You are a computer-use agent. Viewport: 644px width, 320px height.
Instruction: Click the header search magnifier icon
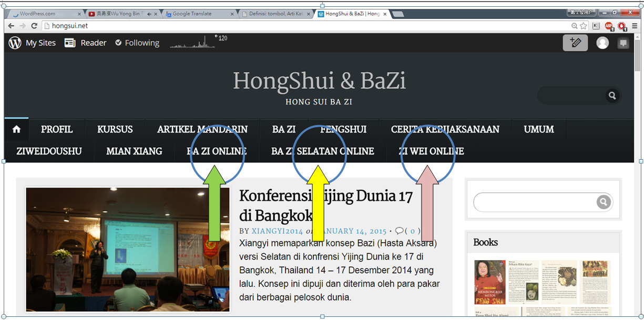[612, 96]
